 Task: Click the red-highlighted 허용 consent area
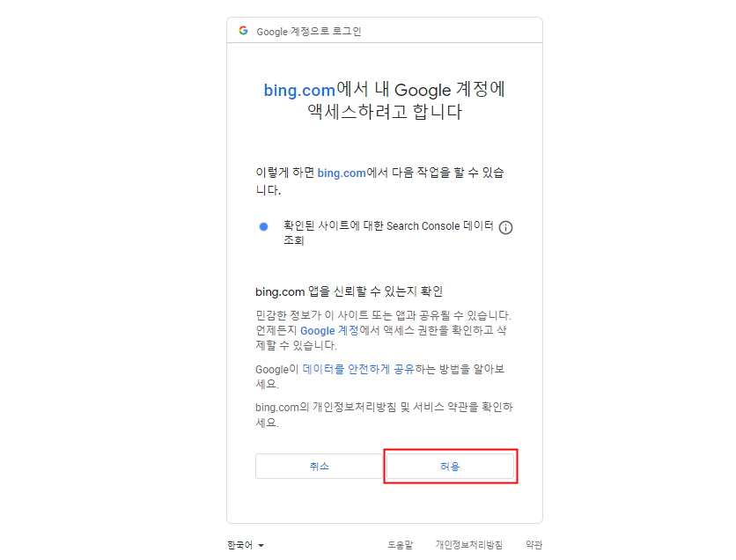[x=450, y=466]
